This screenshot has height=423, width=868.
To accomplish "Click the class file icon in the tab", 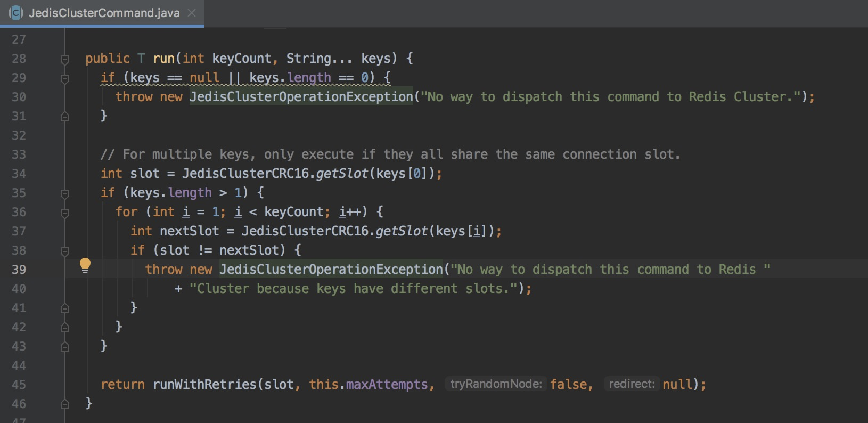I will [x=16, y=13].
